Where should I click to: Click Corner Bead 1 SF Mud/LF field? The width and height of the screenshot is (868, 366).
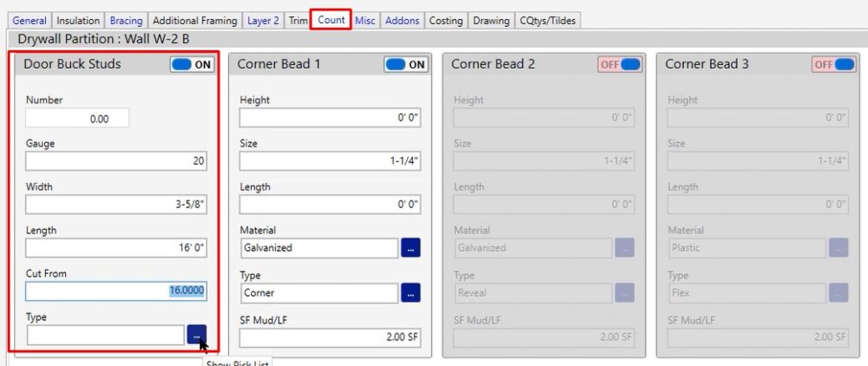coord(330,337)
